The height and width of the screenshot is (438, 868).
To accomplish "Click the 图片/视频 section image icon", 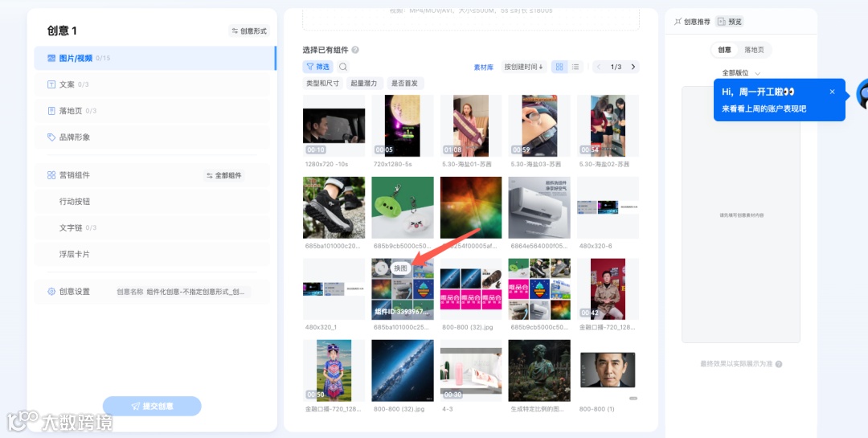I will (x=51, y=58).
